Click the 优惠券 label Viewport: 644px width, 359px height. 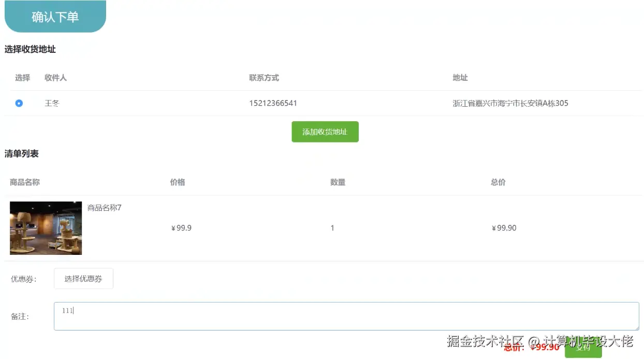point(20,278)
